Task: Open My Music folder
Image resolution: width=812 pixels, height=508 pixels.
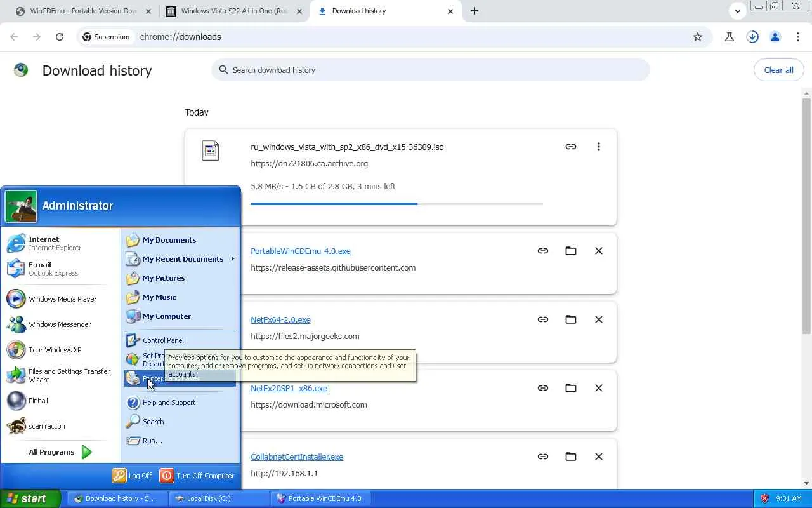Action: tap(180, 297)
